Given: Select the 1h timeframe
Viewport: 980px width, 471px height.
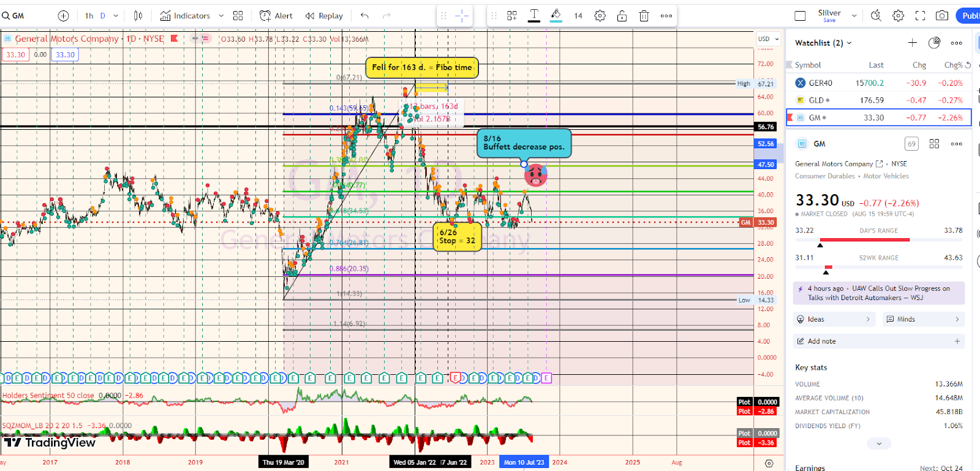Looking at the screenshot, I should (x=89, y=16).
